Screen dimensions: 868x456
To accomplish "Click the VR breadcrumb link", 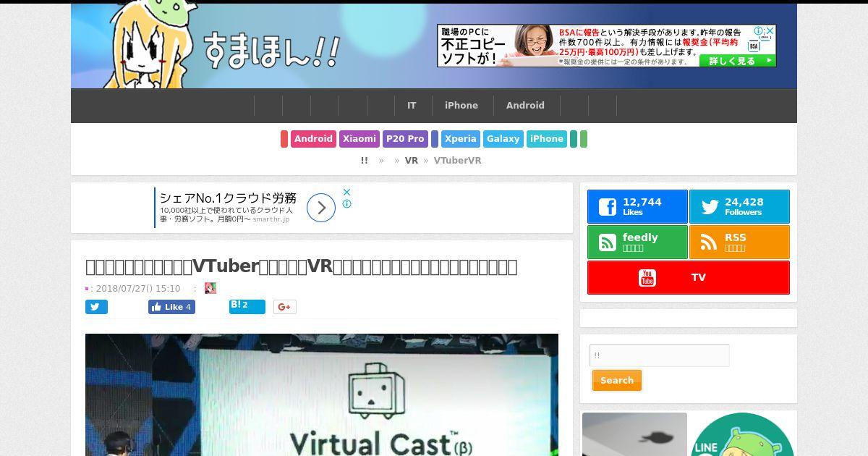I will (x=412, y=161).
